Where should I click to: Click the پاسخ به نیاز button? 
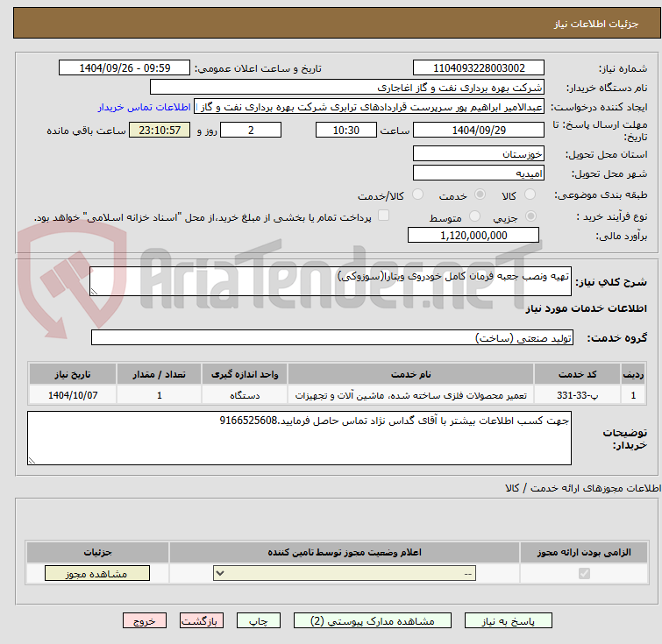point(509,621)
